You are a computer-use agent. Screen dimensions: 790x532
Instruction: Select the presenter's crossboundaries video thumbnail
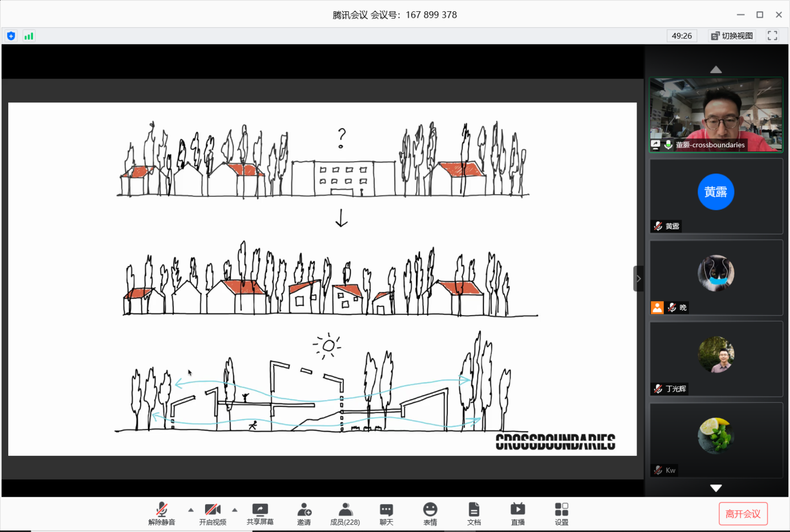pos(716,115)
